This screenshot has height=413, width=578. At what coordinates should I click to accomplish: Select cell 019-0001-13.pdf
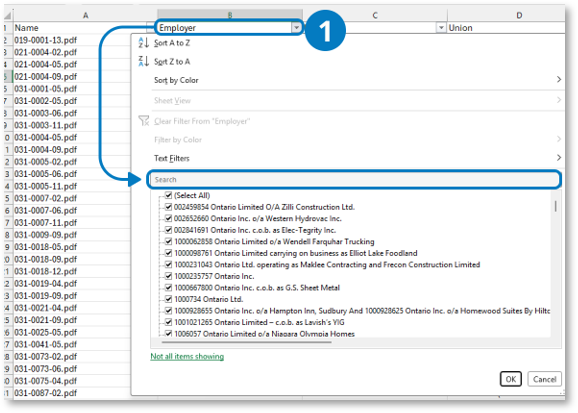pyautogui.click(x=72, y=40)
